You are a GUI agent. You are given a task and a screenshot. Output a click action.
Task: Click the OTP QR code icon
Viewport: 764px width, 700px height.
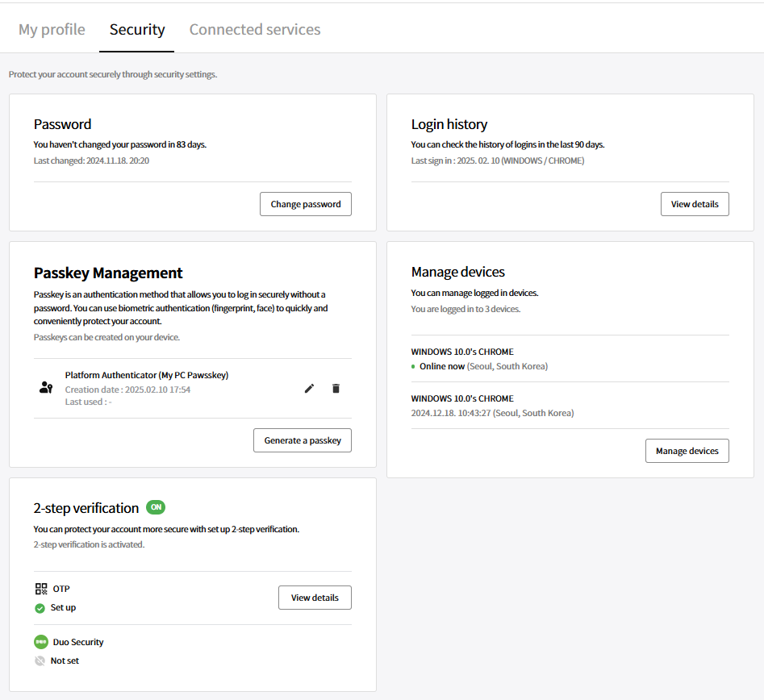click(x=41, y=589)
